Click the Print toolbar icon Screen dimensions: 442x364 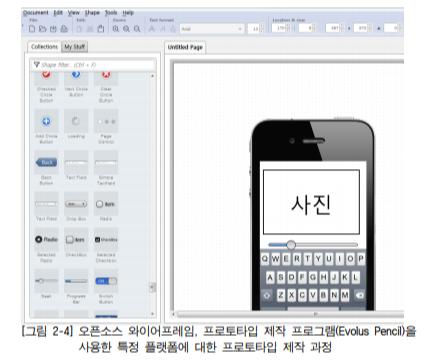pyautogui.click(x=64, y=29)
